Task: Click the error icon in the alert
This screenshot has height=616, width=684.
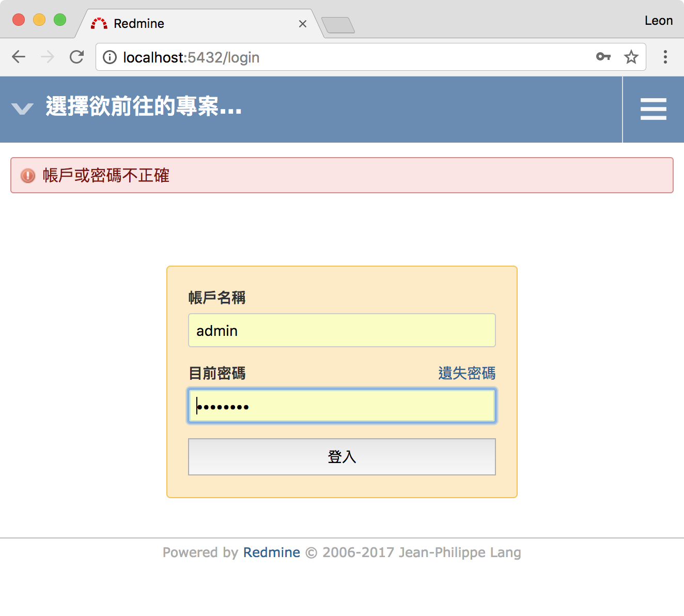Action: tap(28, 176)
